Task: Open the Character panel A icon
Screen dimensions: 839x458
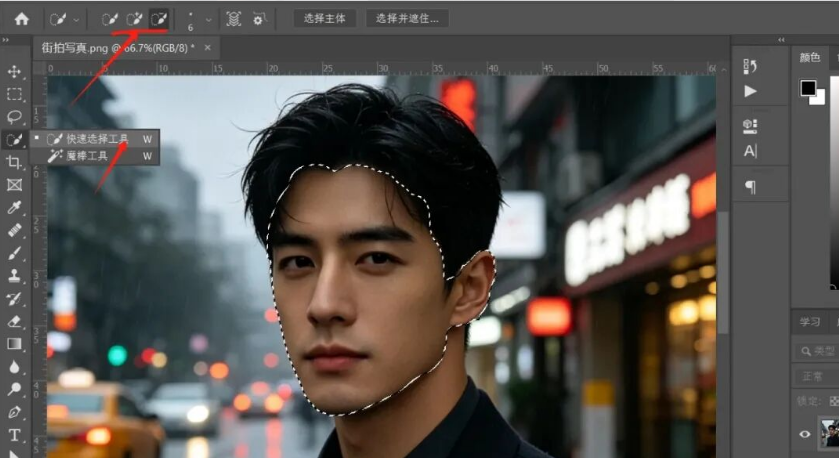Action: (750, 151)
